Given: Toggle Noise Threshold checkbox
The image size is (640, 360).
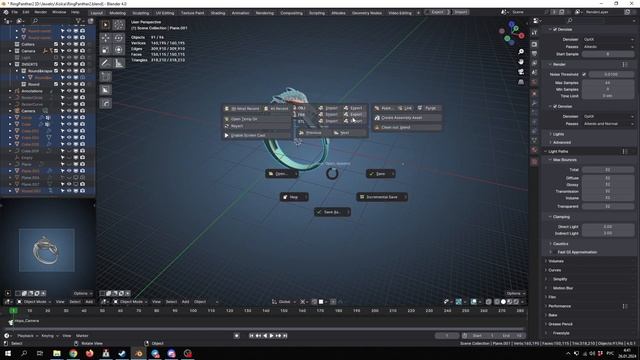Looking at the screenshot, I should pyautogui.click(x=584, y=74).
